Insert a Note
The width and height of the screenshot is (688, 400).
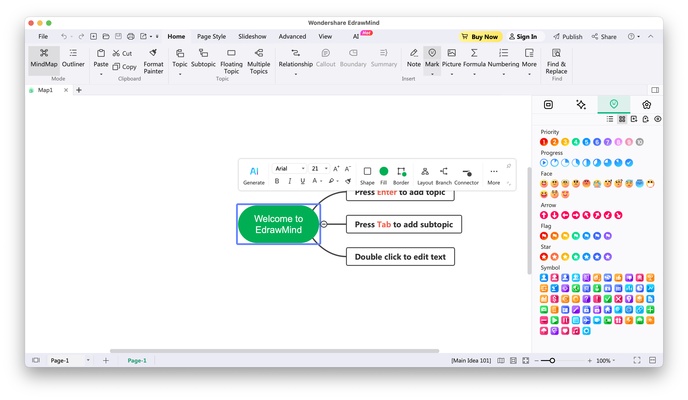coord(413,58)
